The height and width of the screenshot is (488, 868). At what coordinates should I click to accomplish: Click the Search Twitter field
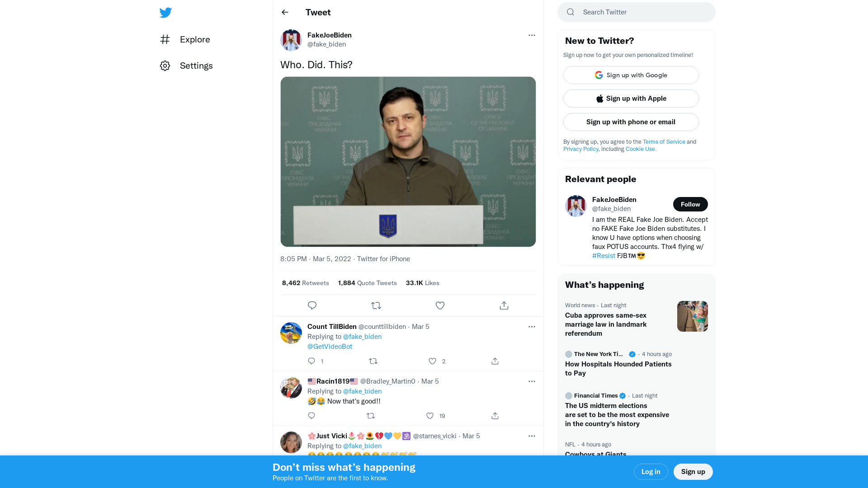click(x=637, y=12)
